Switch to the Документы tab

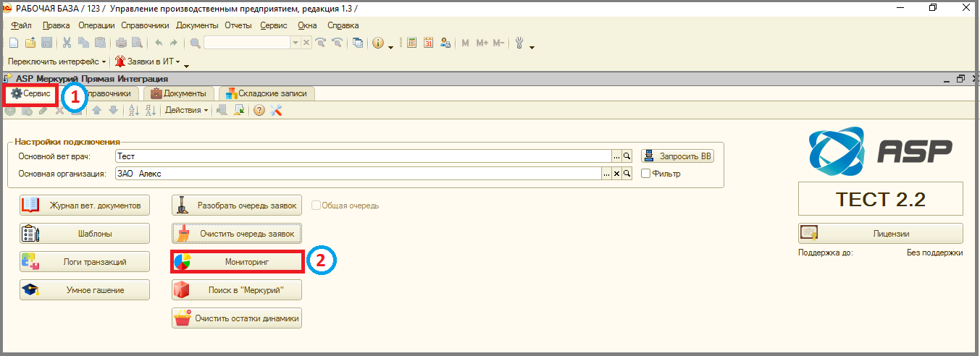[178, 93]
